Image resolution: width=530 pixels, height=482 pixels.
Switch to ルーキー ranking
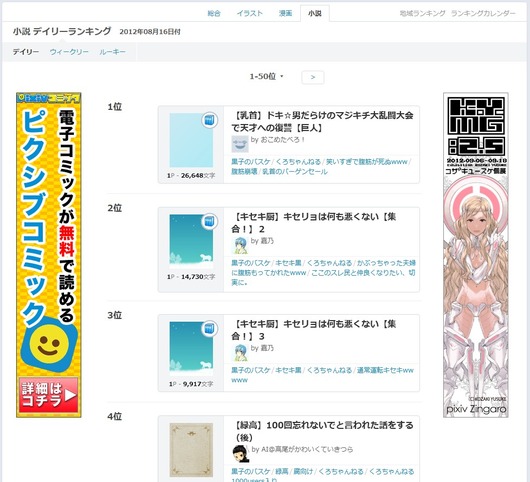112,52
